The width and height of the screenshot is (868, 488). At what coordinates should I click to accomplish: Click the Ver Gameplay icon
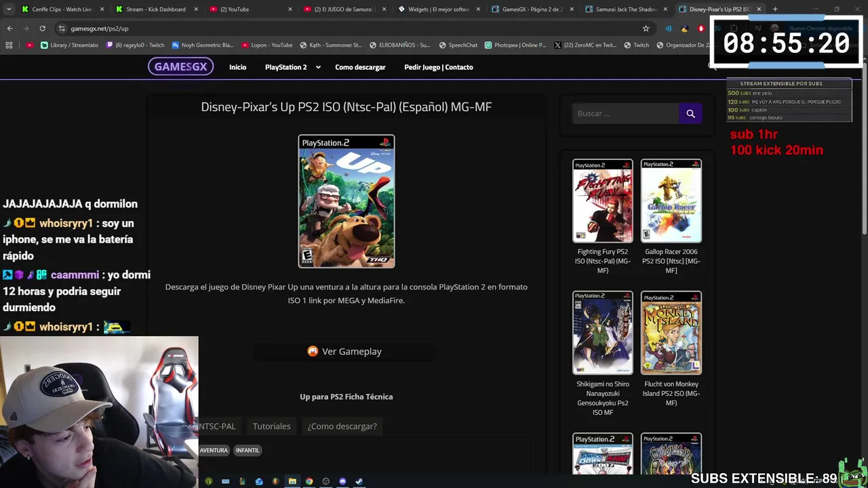(313, 351)
